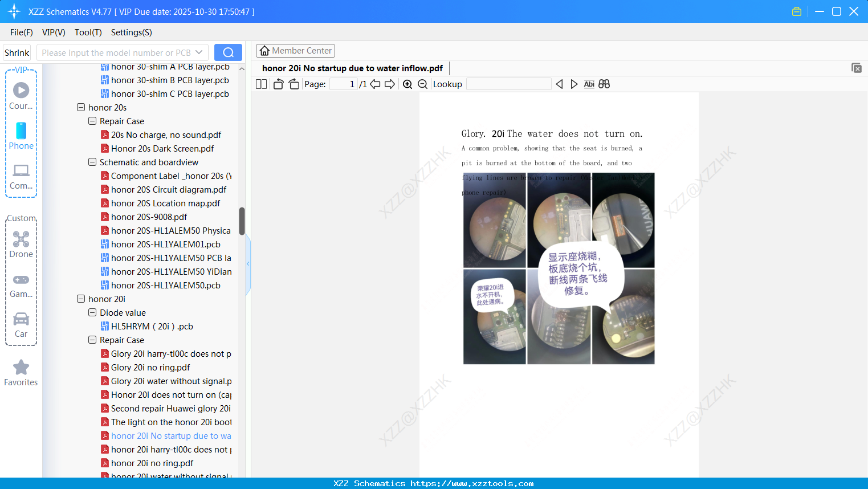The width and height of the screenshot is (868, 489).
Task: Jump to next lookup result triangle
Action: 574,84
